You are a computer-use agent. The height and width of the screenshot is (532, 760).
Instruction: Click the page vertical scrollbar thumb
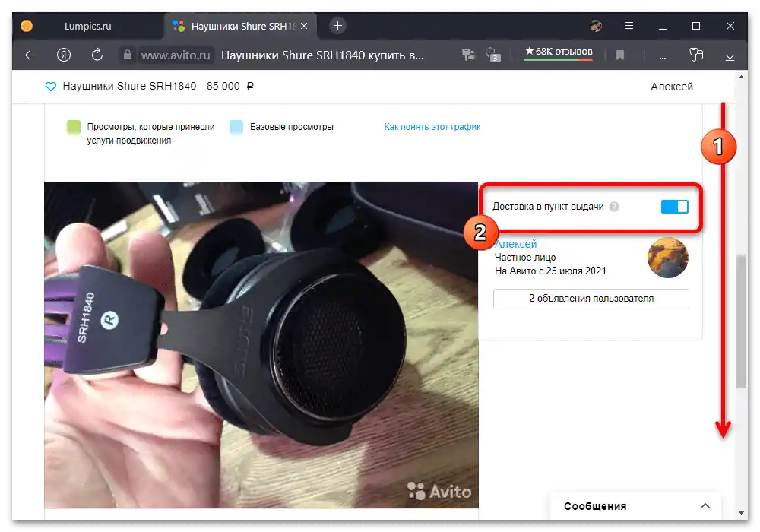(x=741, y=321)
